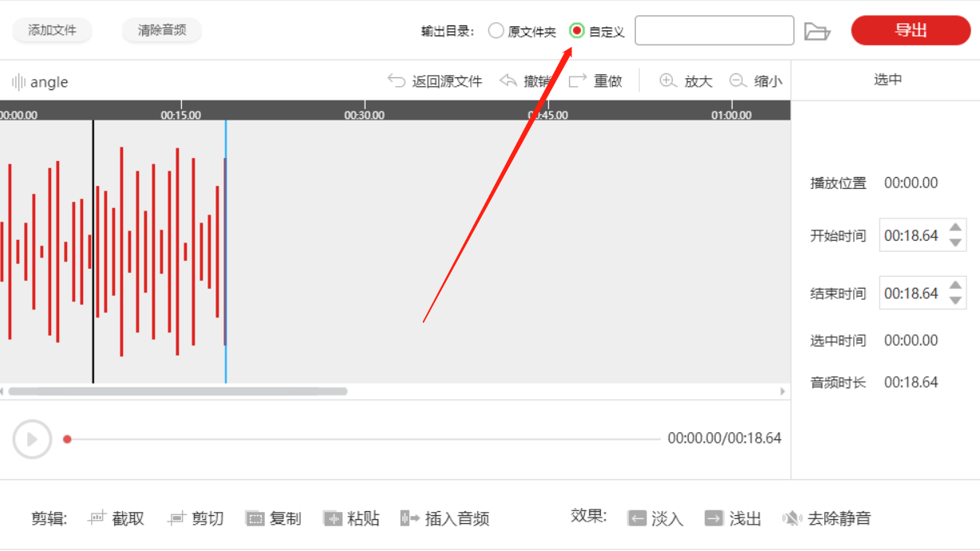980x551 pixels.
Task: Click the 粘贴 paste tool
Action: click(351, 518)
